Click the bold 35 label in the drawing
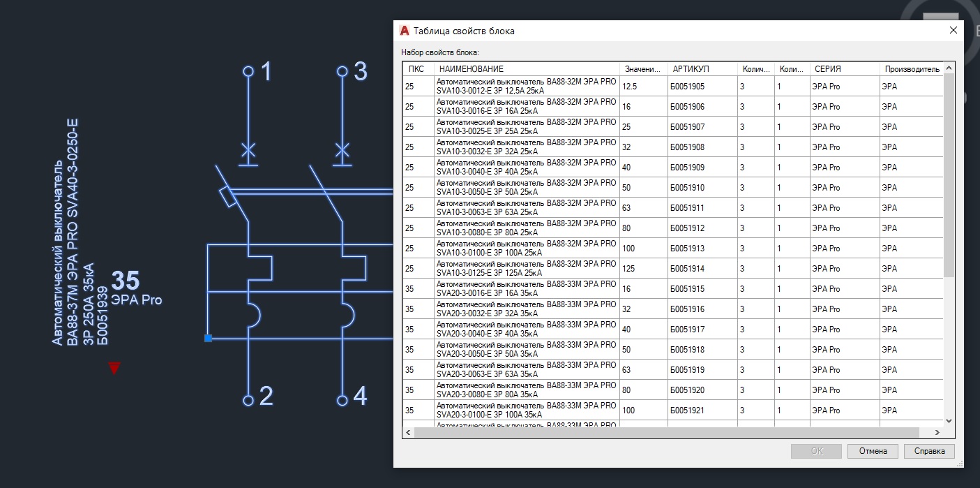Image resolution: width=980 pixels, height=488 pixels. pos(126,281)
